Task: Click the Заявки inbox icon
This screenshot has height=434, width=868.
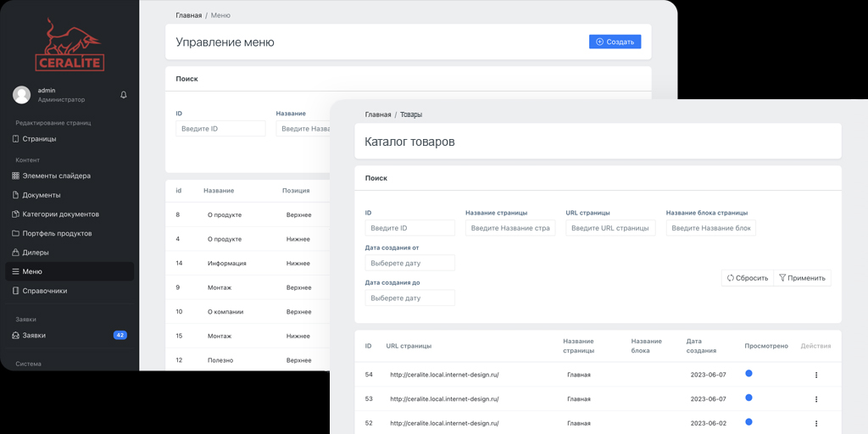Action: point(15,336)
